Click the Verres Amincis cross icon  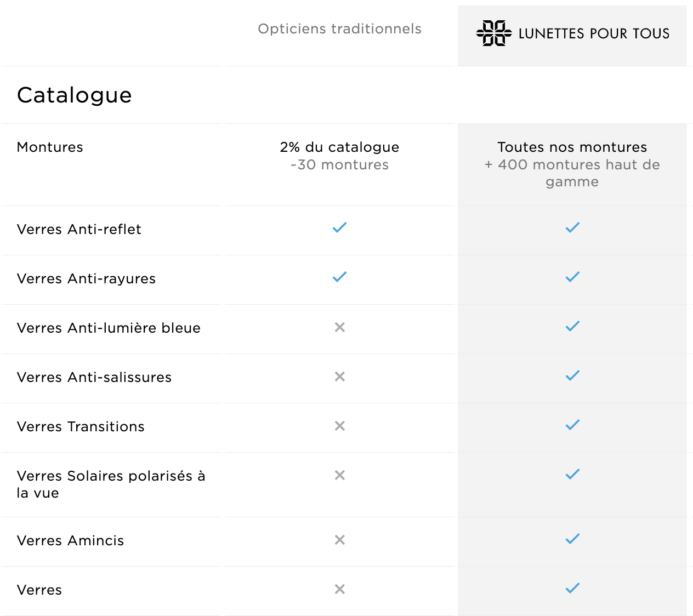click(340, 540)
